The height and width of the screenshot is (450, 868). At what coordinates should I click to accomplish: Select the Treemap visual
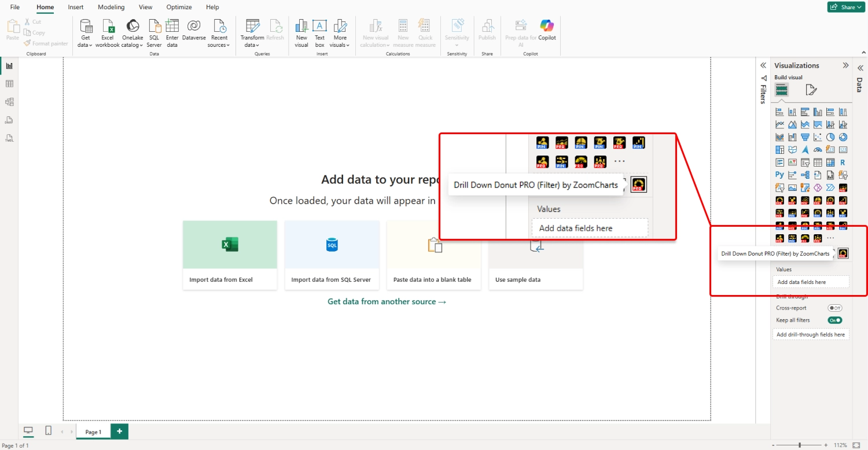point(779,150)
